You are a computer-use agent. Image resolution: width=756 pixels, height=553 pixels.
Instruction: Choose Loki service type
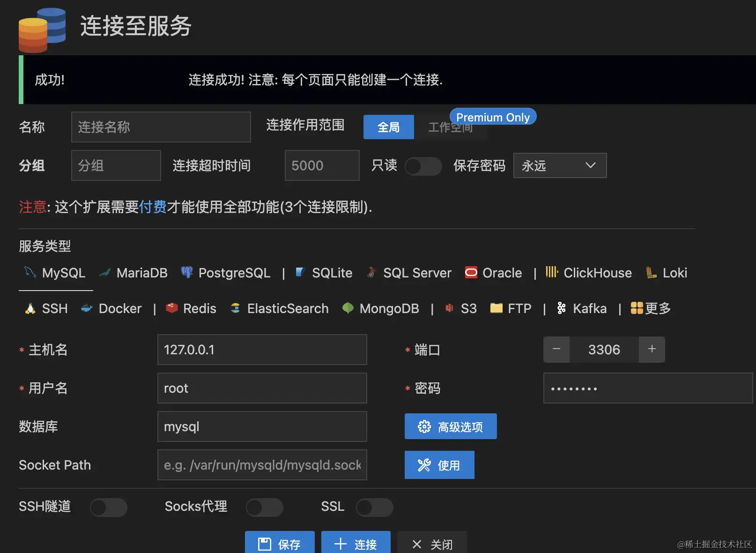(667, 273)
